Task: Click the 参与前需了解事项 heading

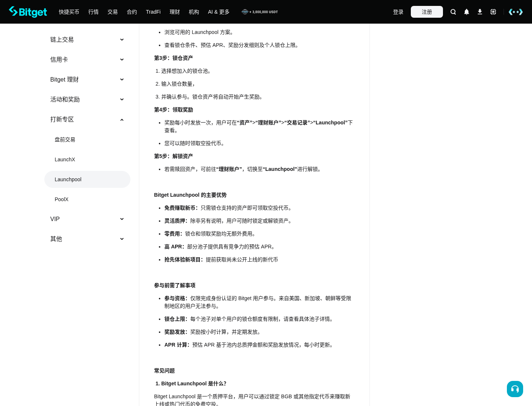Action: click(175, 285)
